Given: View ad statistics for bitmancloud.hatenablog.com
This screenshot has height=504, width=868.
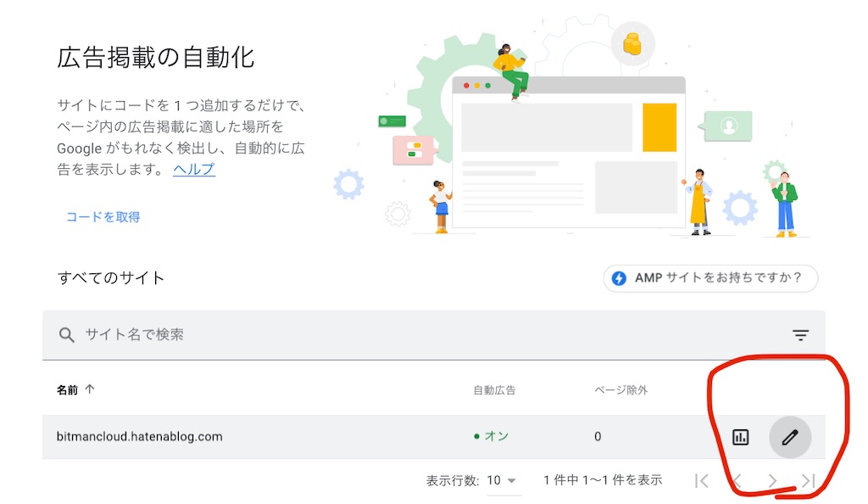Looking at the screenshot, I should click(741, 436).
